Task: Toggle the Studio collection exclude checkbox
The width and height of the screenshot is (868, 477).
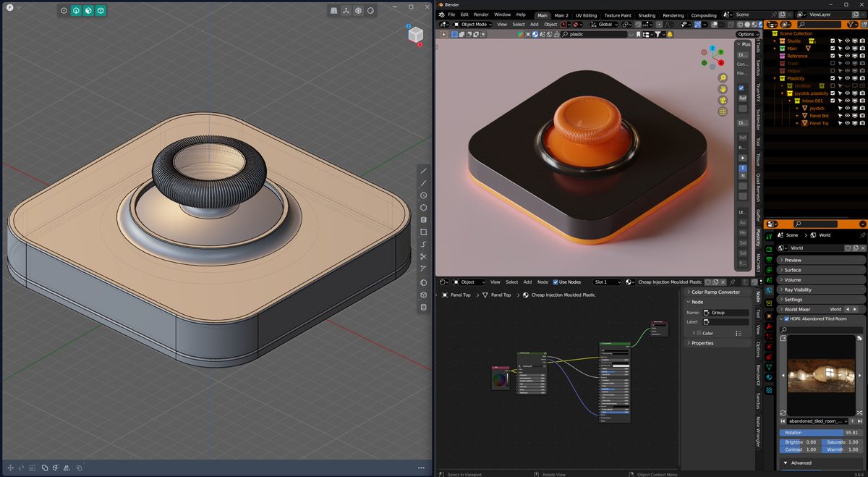Action: (834, 41)
